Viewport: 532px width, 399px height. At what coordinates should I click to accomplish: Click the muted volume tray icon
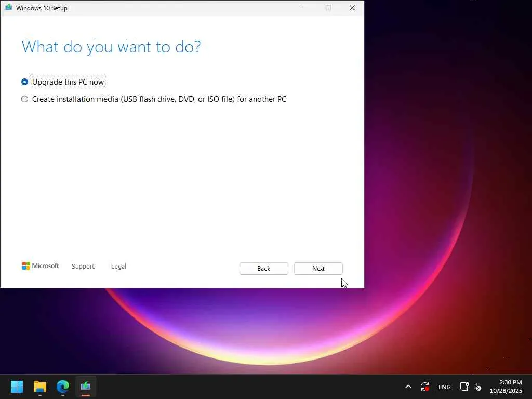[x=477, y=387]
